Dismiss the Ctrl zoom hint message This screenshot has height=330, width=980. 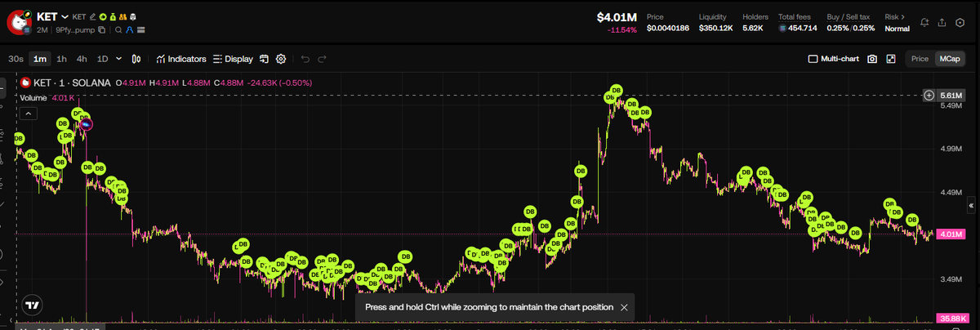(x=624, y=307)
